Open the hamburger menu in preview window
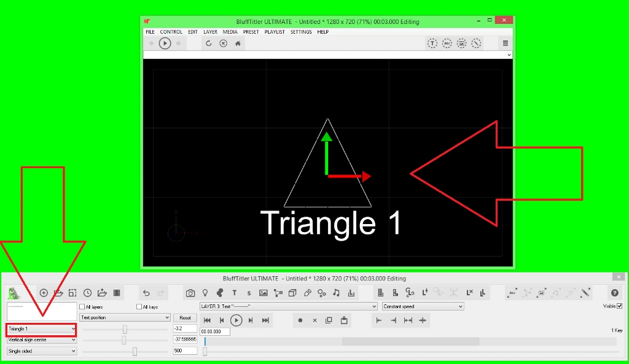Screen dimensions: 629x364 coord(506,44)
